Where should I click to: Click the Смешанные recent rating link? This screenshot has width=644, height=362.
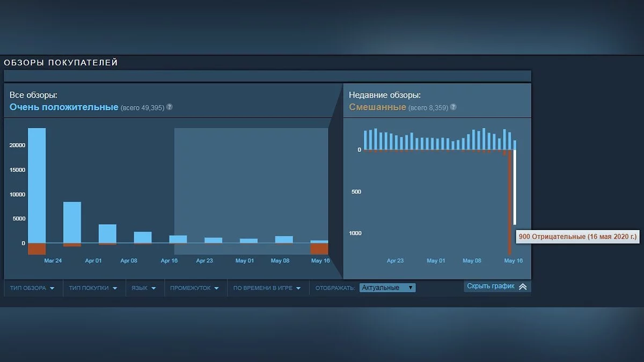click(377, 107)
